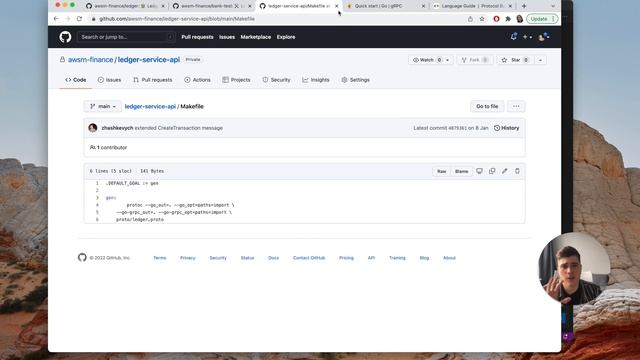
Task: Click the browser back arrow
Action: coord(56,19)
